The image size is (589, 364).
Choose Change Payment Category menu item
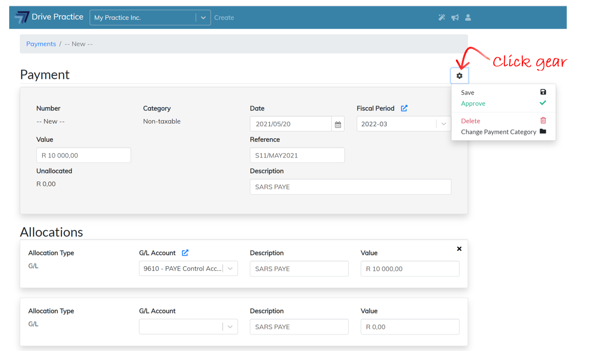pos(503,132)
